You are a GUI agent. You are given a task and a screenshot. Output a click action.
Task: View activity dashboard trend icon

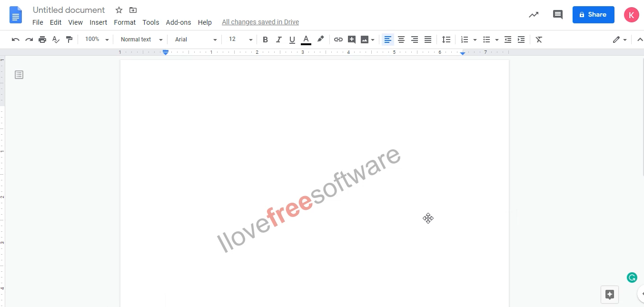point(534,15)
